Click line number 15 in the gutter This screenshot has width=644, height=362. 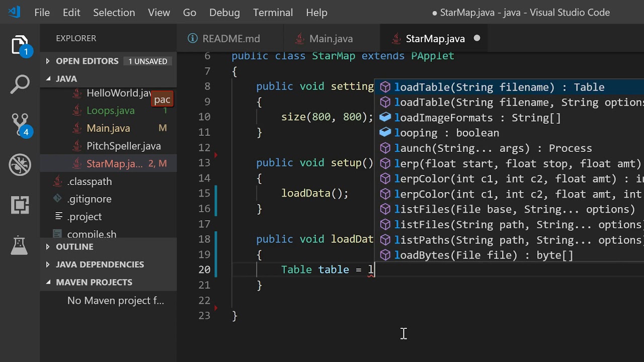(x=204, y=193)
